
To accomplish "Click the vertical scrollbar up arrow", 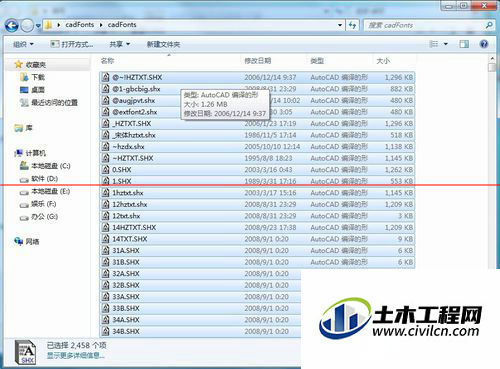I will (x=492, y=59).
